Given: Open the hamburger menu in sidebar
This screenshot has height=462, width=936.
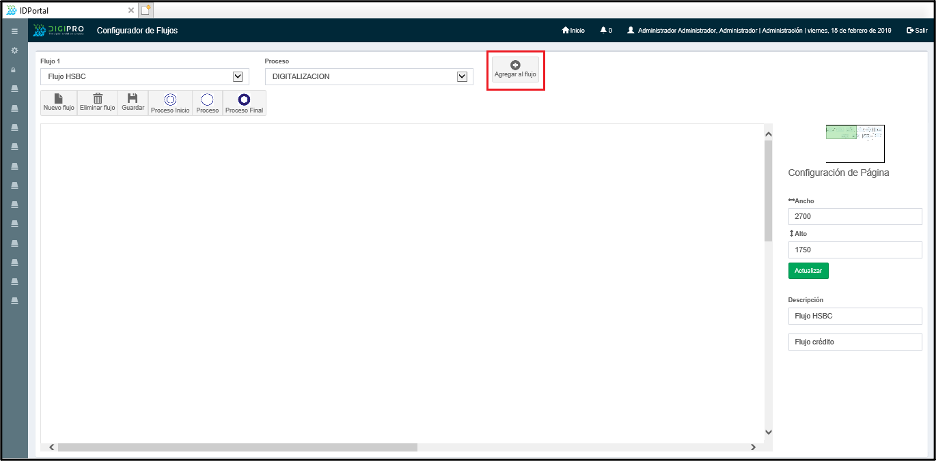Looking at the screenshot, I should click(x=14, y=31).
